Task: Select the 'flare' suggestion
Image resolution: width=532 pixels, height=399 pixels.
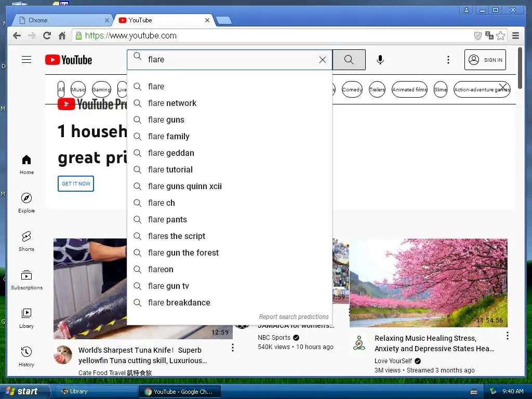Action: (x=229, y=87)
